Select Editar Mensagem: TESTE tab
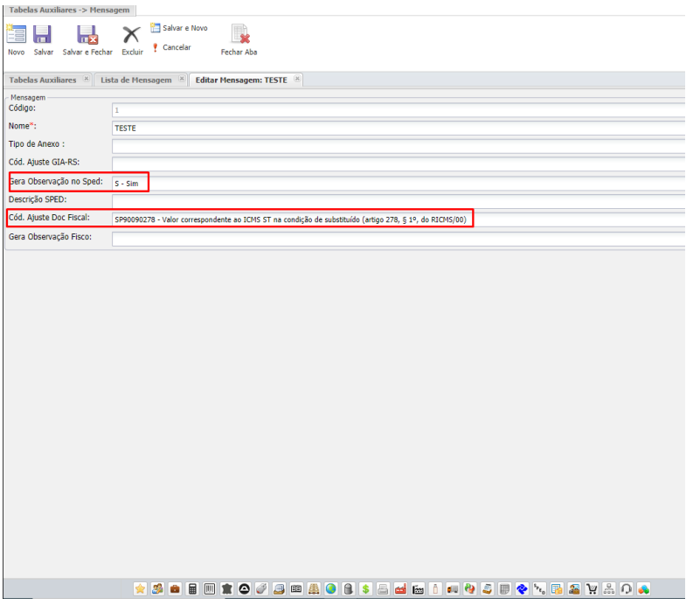The width and height of the screenshot is (700, 605). (x=241, y=80)
